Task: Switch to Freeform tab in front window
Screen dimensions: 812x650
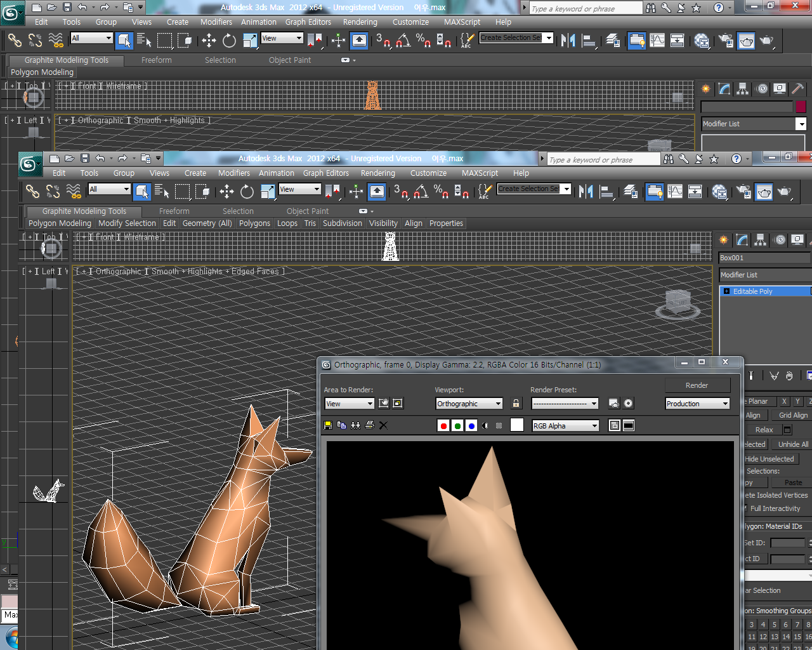Action: [174, 211]
